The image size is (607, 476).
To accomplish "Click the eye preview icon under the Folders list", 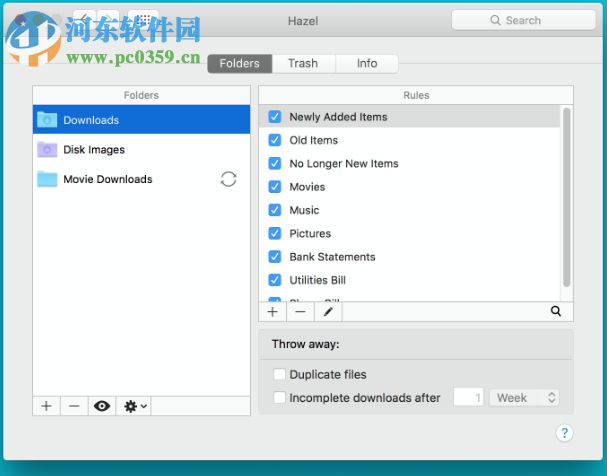I will click(102, 406).
